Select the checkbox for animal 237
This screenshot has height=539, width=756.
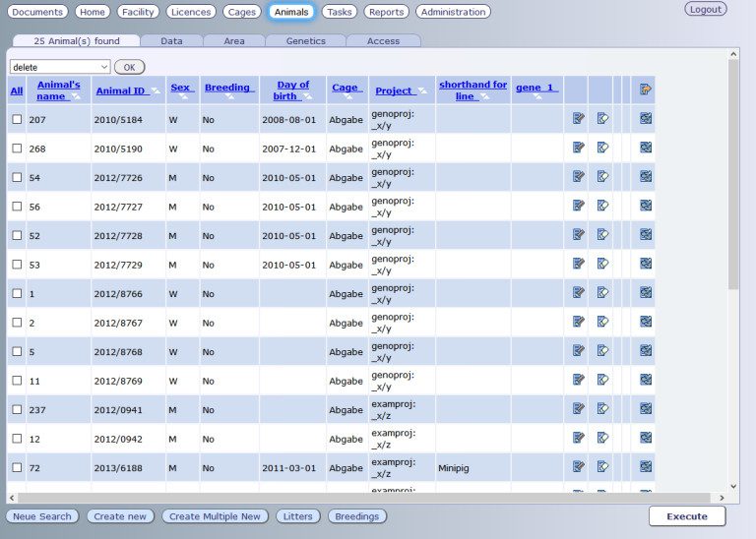click(x=17, y=409)
